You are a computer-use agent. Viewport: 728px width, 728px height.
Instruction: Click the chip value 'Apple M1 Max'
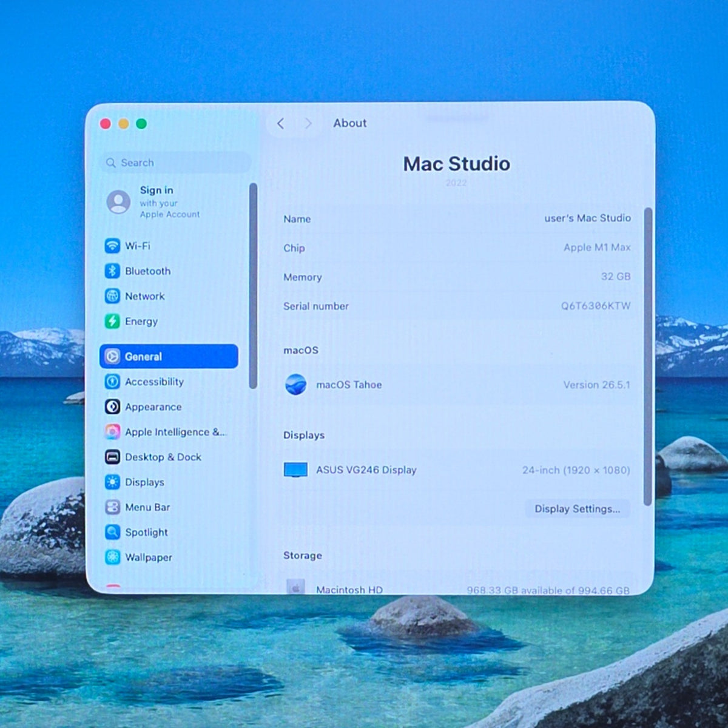tap(597, 247)
